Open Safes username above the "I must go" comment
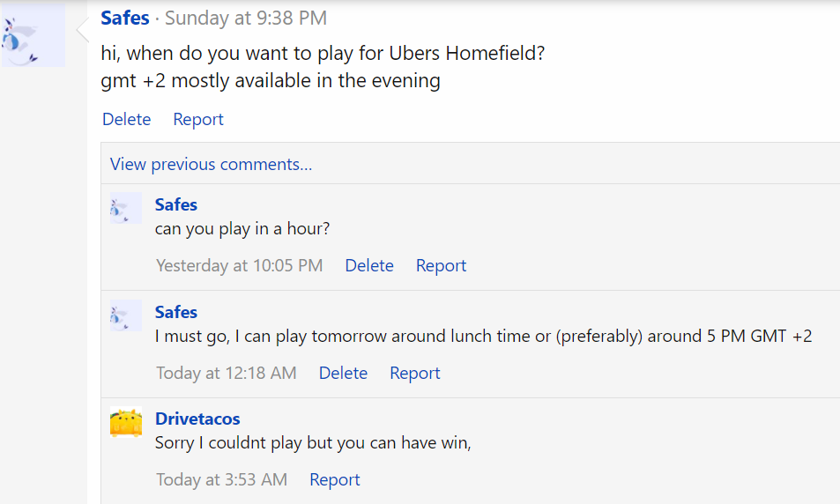This screenshot has width=840, height=504. [176, 312]
